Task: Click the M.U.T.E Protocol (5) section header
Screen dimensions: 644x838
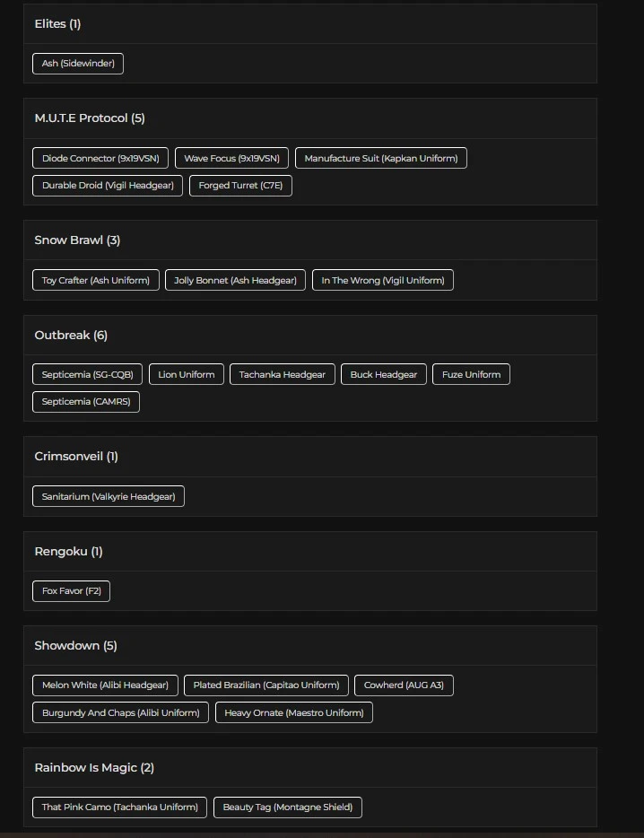Action: [x=90, y=118]
